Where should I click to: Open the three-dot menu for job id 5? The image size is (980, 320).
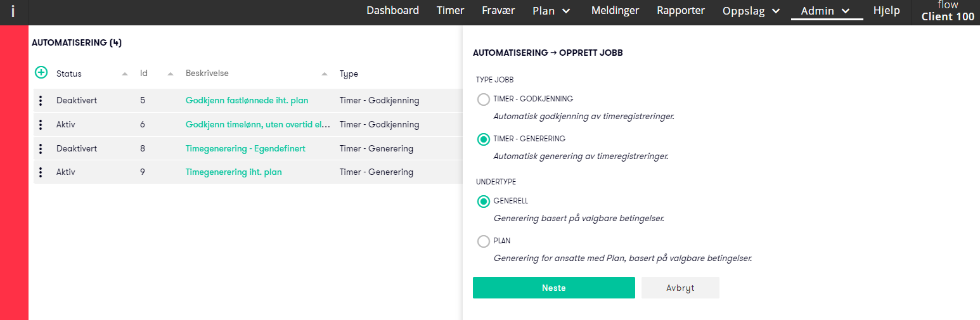pos(41,100)
